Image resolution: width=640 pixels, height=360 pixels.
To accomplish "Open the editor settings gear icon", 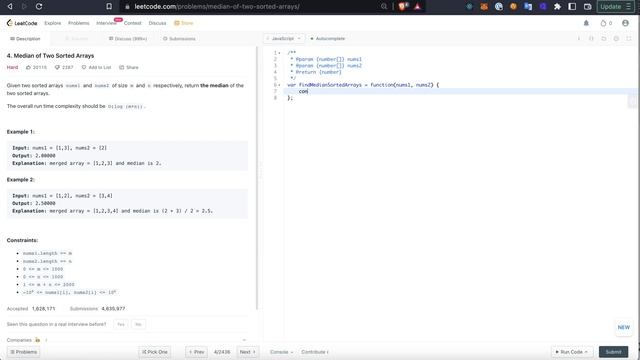I will pyautogui.click(x=616, y=39).
